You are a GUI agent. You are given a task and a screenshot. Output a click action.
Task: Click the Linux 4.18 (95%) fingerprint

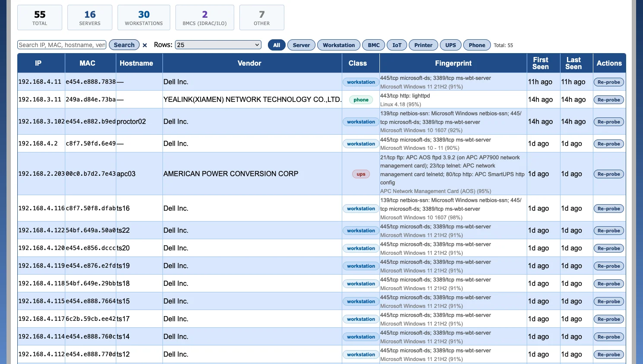pos(401,104)
